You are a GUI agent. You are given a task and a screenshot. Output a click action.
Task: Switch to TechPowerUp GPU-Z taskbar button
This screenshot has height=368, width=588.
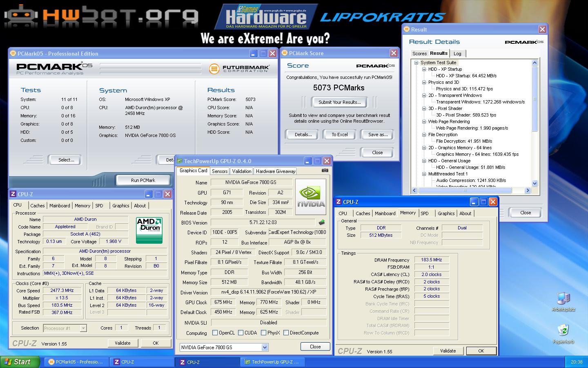click(x=272, y=362)
